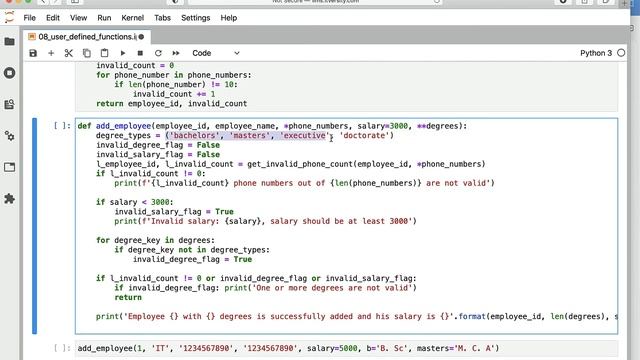Click the add_employee(1, 'IT', ...) call cell

346,348
